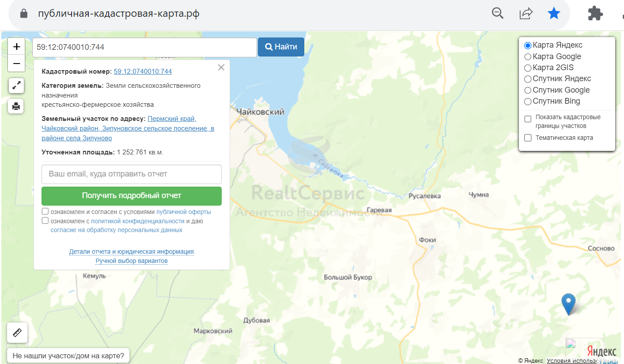Click the share page icon
This screenshot has width=624, height=364.
click(526, 14)
